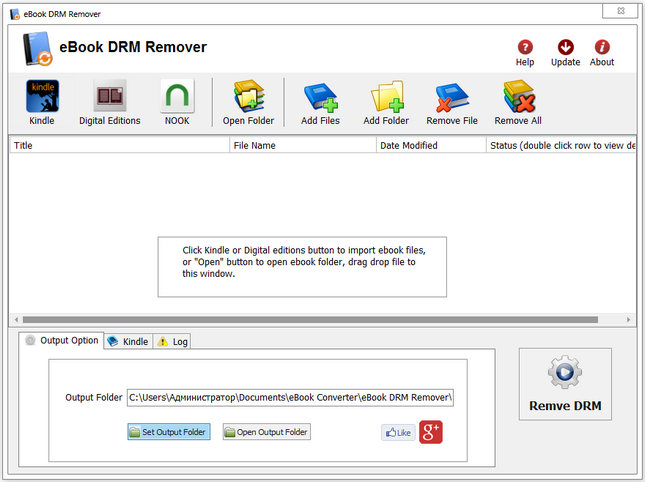
Task: Click the Facebook Like button
Action: pyautogui.click(x=397, y=433)
